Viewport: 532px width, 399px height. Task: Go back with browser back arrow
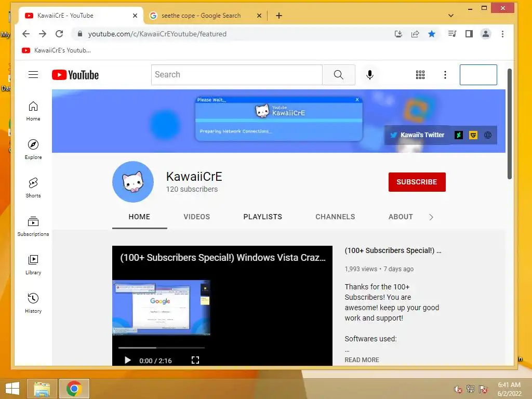[26, 34]
